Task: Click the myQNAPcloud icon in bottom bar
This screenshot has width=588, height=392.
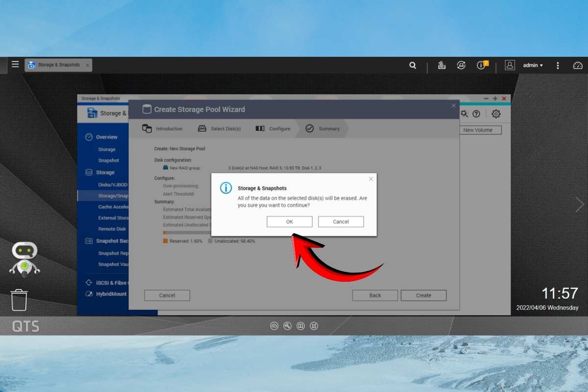Action: 274,326
